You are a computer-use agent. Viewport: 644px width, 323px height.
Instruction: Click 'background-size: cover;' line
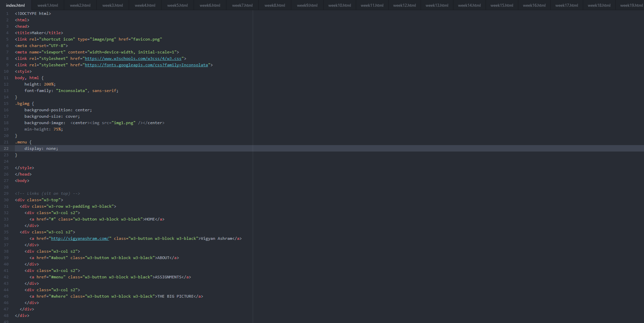tap(52, 116)
